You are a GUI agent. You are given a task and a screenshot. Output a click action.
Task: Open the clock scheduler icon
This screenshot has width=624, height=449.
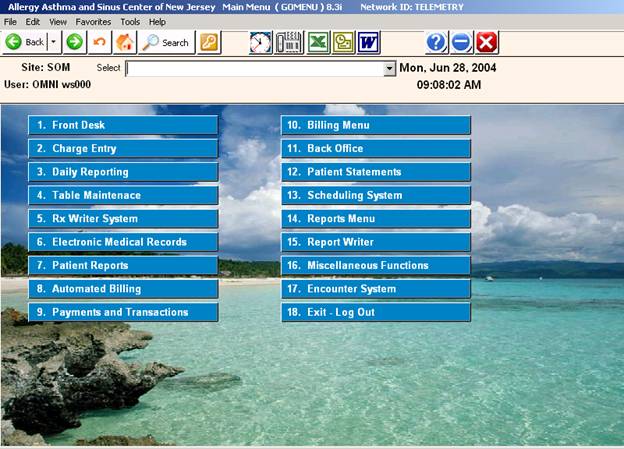coord(260,42)
